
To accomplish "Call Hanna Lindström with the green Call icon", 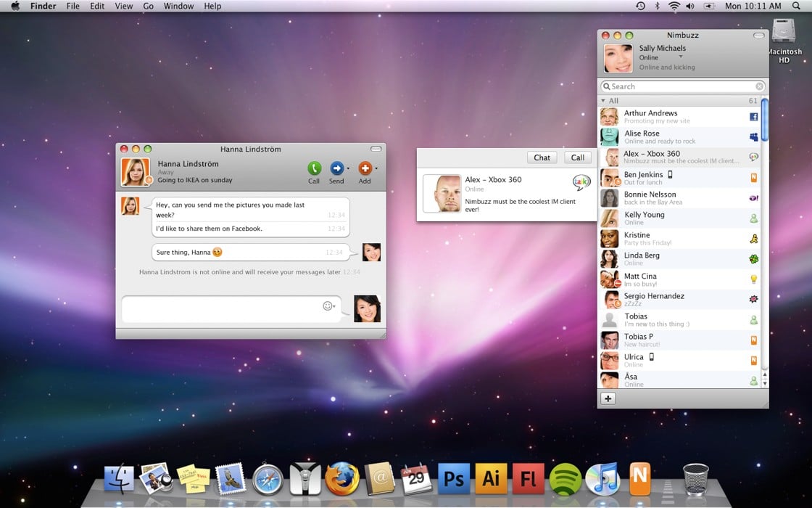I will pos(314,168).
